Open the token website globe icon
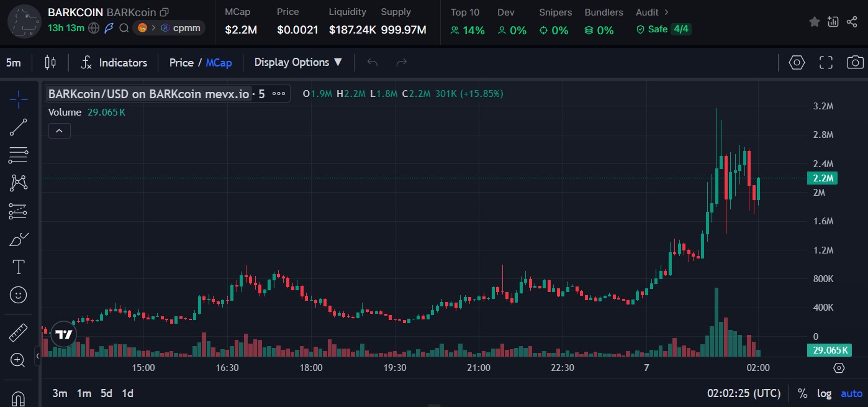The image size is (868, 407). (x=94, y=28)
